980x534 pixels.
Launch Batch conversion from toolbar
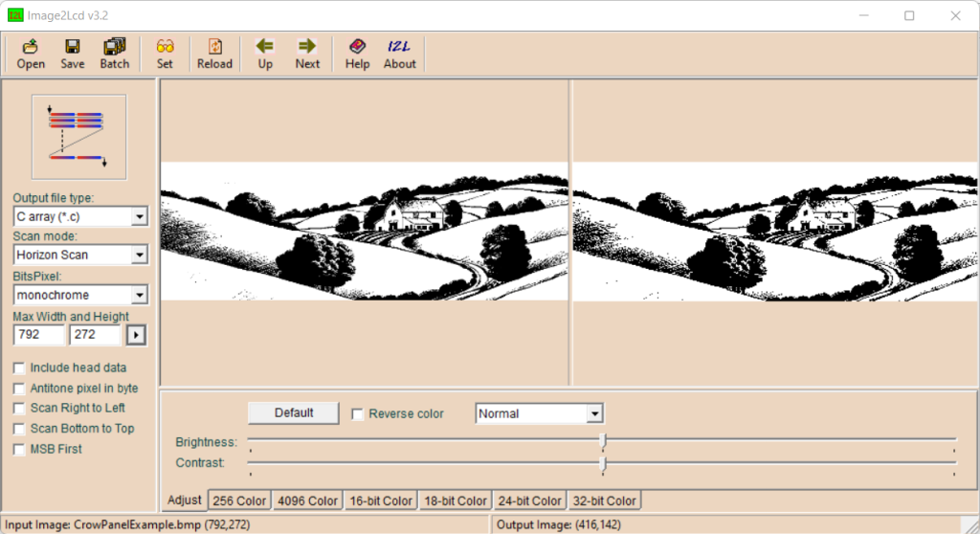[115, 54]
